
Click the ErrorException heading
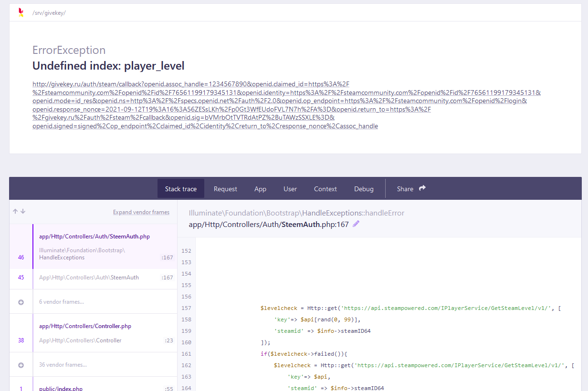click(69, 50)
